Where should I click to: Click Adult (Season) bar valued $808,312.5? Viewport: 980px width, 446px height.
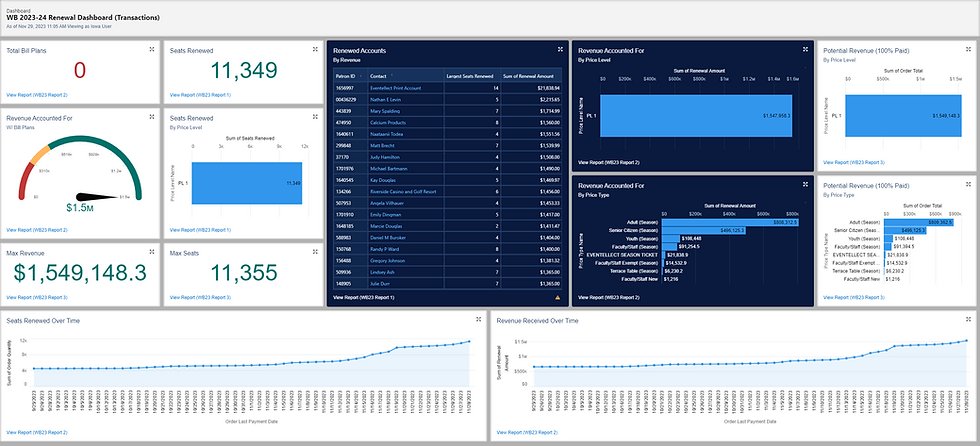[x=731, y=222]
